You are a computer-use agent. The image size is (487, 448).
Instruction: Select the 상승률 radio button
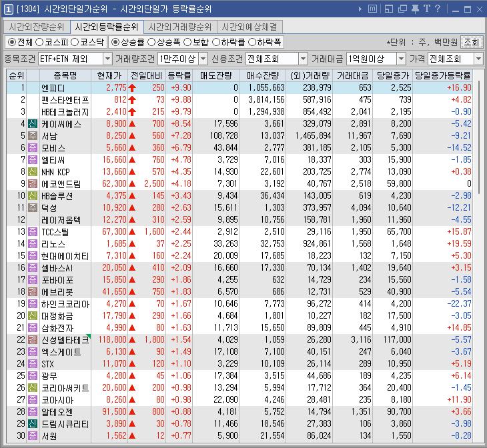pyautogui.click(x=115, y=42)
